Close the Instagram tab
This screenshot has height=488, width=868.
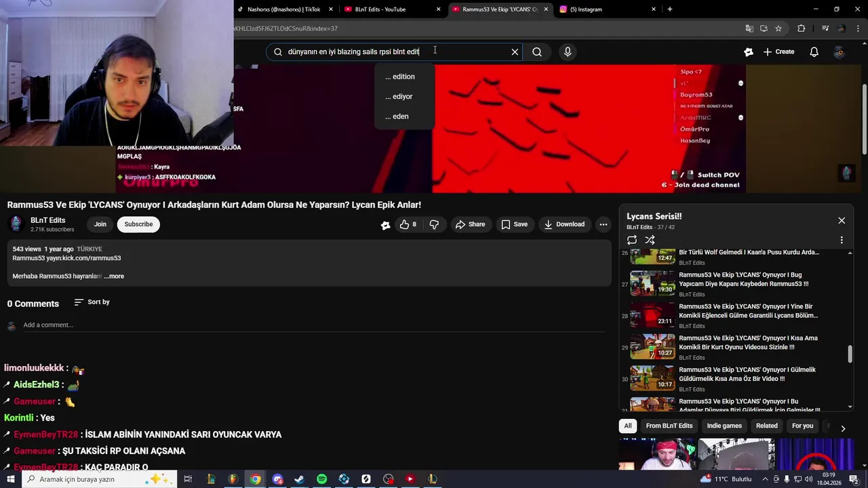pos(654,9)
